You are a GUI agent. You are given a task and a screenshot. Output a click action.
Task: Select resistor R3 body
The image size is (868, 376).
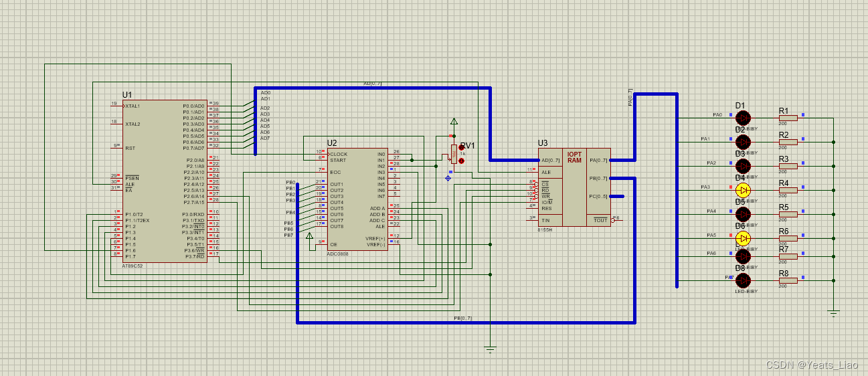point(788,166)
